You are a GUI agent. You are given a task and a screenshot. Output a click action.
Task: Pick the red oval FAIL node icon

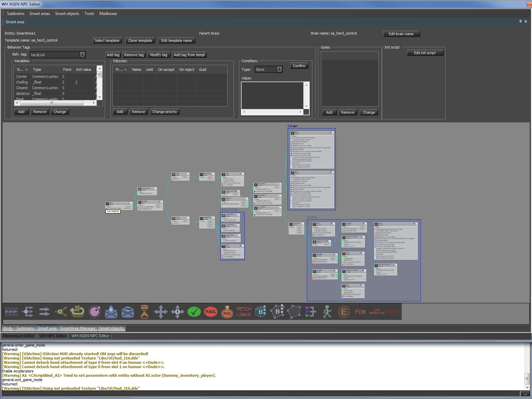(210, 312)
